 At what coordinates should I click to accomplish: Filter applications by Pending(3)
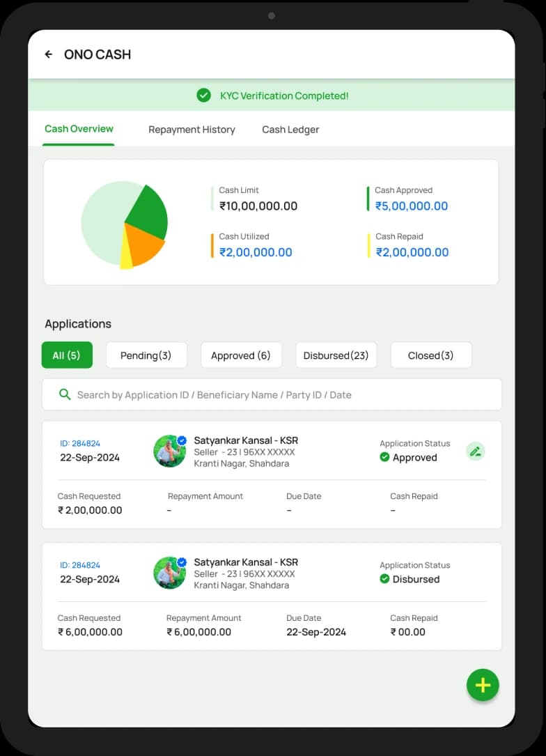click(x=146, y=355)
